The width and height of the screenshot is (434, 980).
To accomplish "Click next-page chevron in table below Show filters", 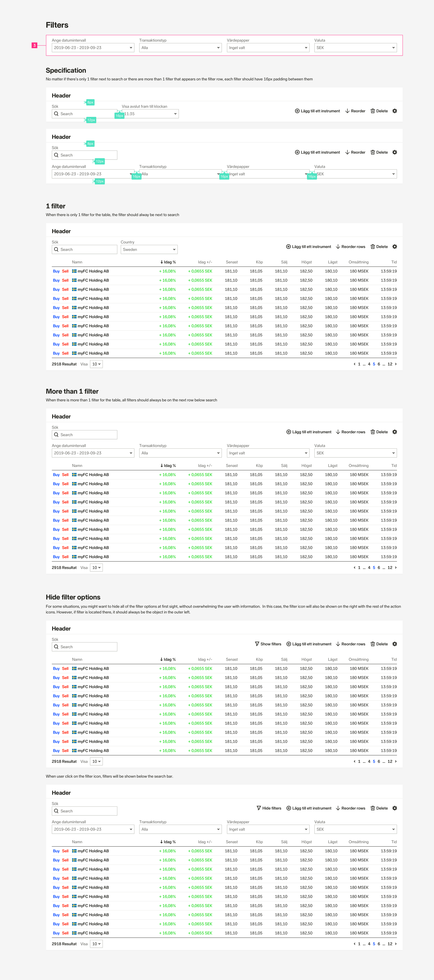I will [396, 761].
